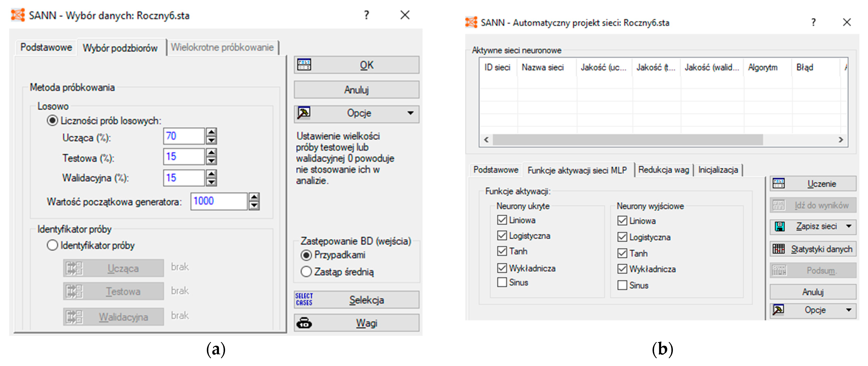The width and height of the screenshot is (868, 366).
Task: Uncheck Tanh for output neurons
Action: (x=622, y=253)
